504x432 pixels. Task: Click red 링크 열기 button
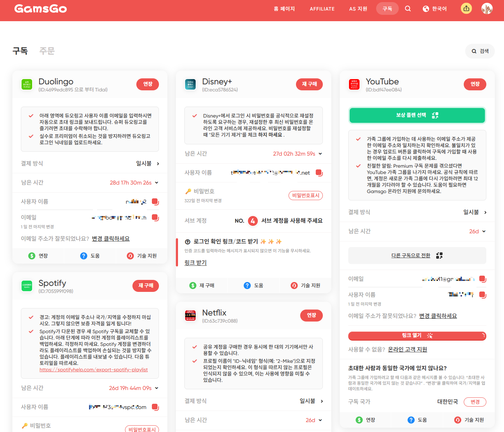(417, 336)
